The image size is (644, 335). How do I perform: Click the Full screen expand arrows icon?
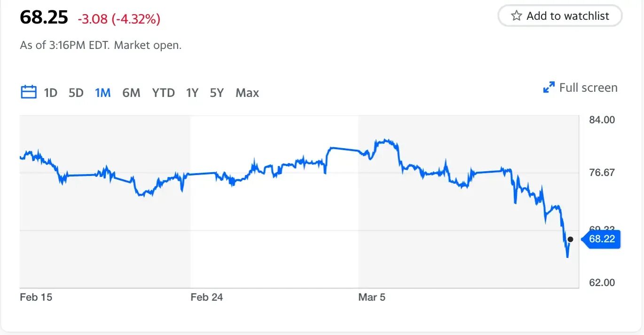(x=549, y=88)
